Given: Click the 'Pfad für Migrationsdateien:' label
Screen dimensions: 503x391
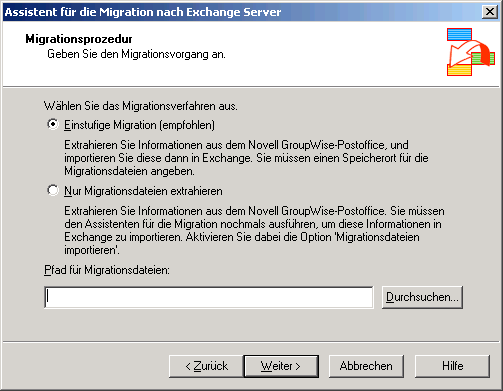Looking at the screenshot, I should click(107, 270).
